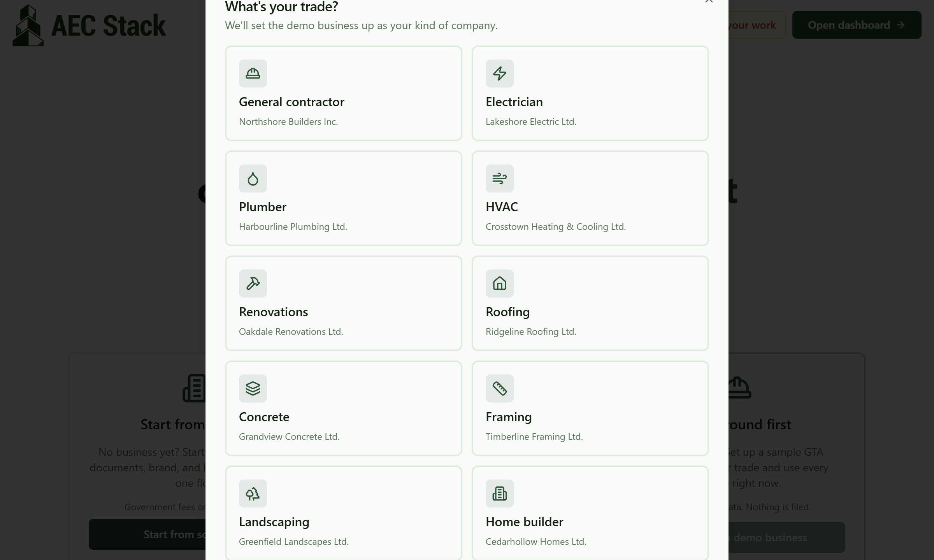Click the stacked layers Concrete icon
Image resolution: width=934 pixels, height=560 pixels.
253,388
